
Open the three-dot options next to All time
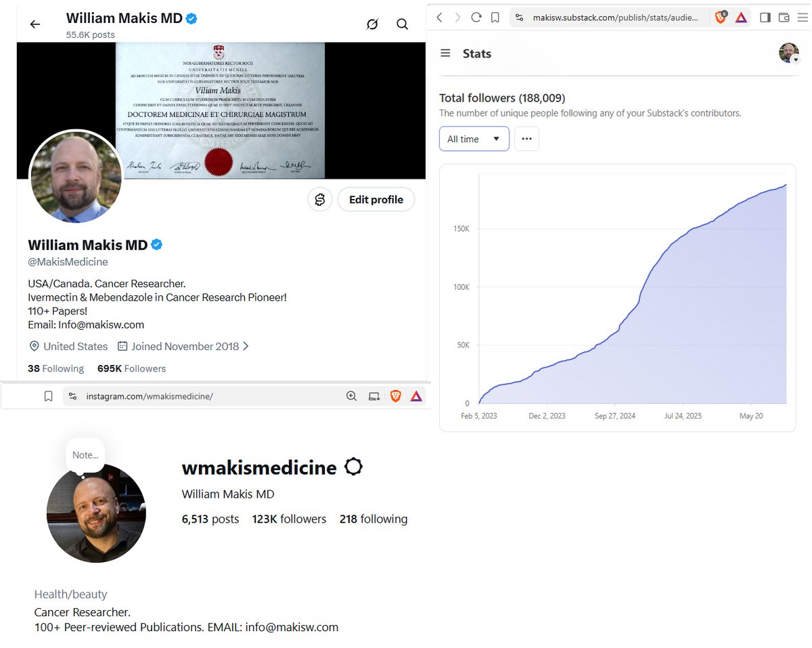coord(526,139)
